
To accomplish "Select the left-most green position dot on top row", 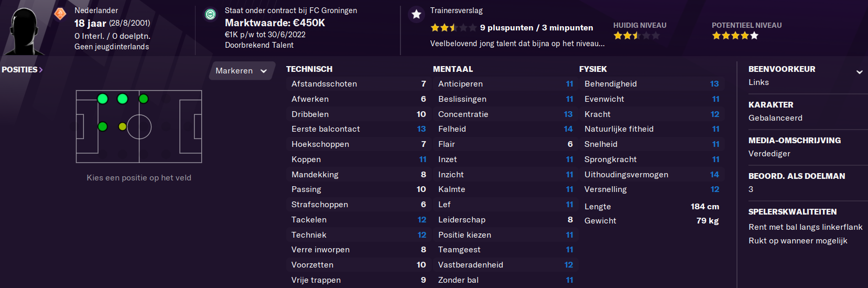I will click(x=103, y=99).
